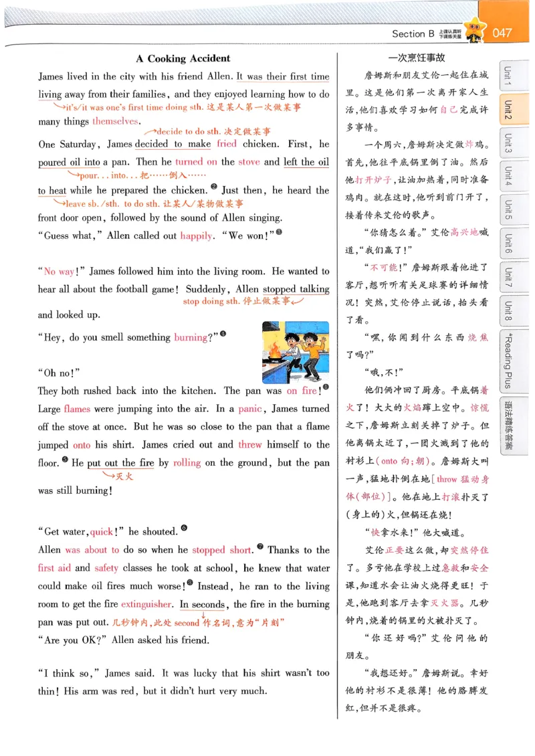
Task: Click the circled footnote after "he shouted"
Action: 184,527
